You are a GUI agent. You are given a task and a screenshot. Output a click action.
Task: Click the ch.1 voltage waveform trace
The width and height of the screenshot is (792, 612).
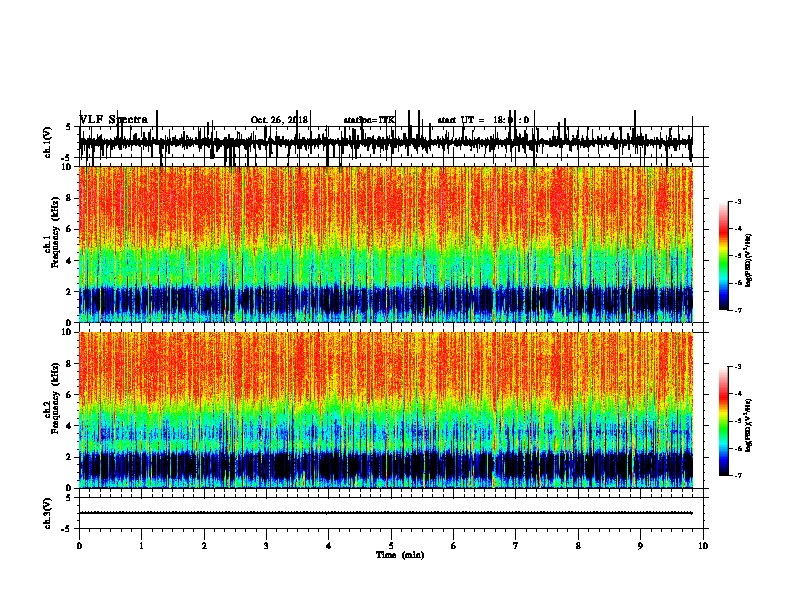385,142
